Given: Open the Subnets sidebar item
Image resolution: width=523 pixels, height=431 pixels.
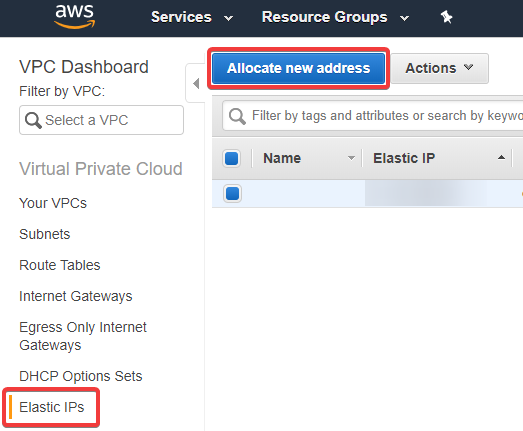Looking at the screenshot, I should (45, 234).
